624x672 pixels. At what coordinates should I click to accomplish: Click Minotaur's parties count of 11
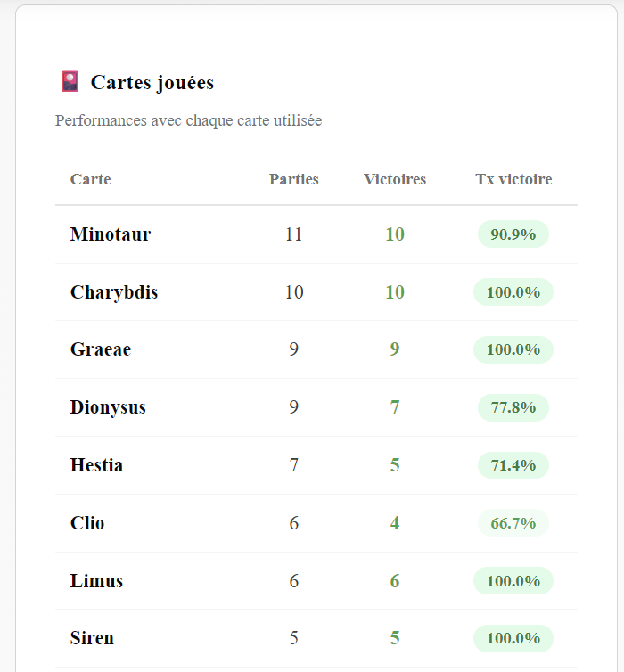(x=294, y=234)
